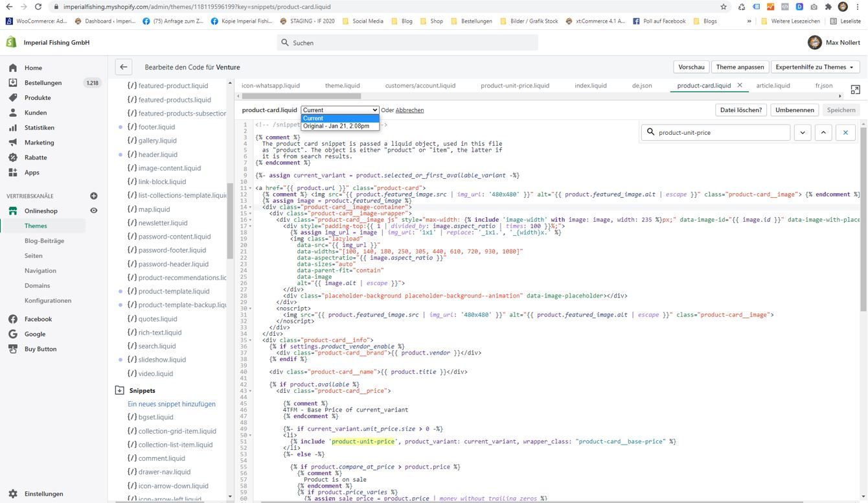
Task: Fold the code block at line 11
Action: click(251, 188)
